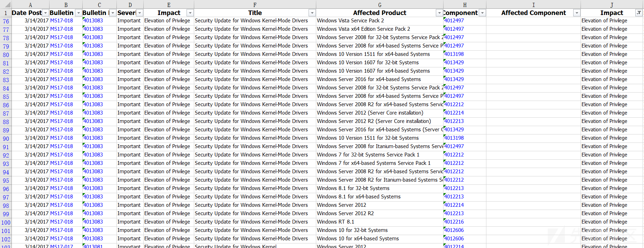The width and height of the screenshot is (644, 248).
Task: Open 4012606 link in row 101
Action: pos(454,230)
